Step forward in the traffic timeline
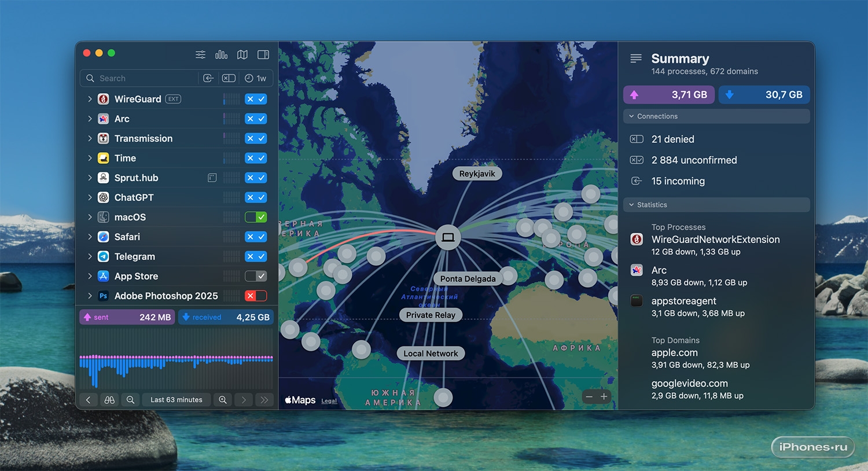This screenshot has width=868, height=471. point(244,400)
